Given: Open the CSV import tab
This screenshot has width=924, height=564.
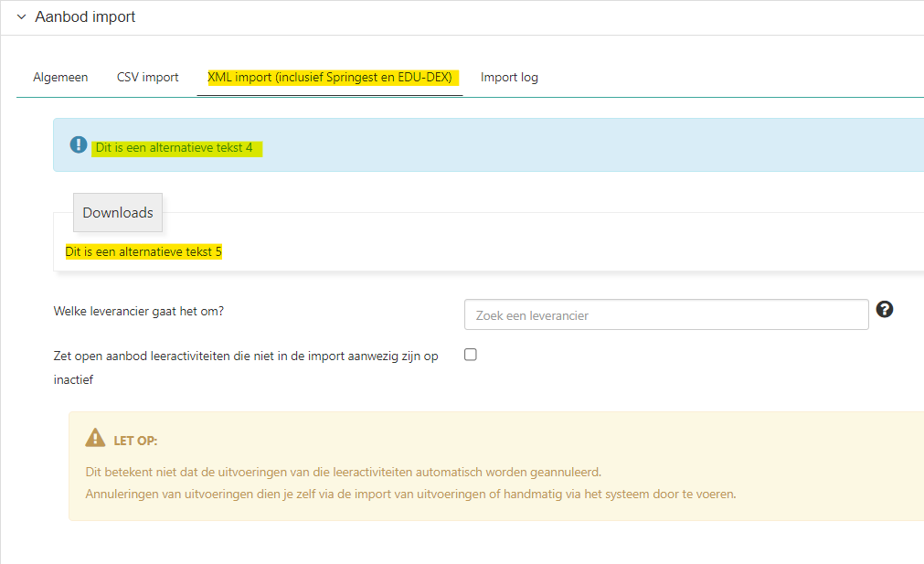Looking at the screenshot, I should point(147,78).
